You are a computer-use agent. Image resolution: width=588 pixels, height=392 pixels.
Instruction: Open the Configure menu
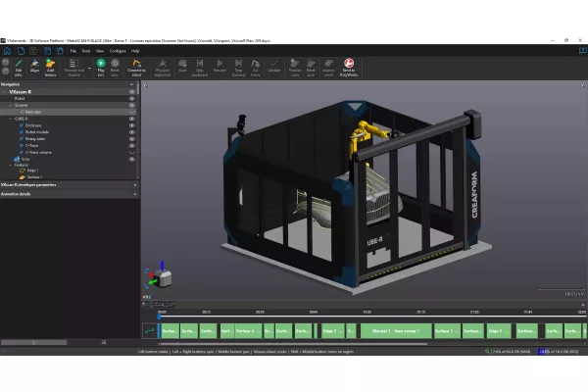118,50
